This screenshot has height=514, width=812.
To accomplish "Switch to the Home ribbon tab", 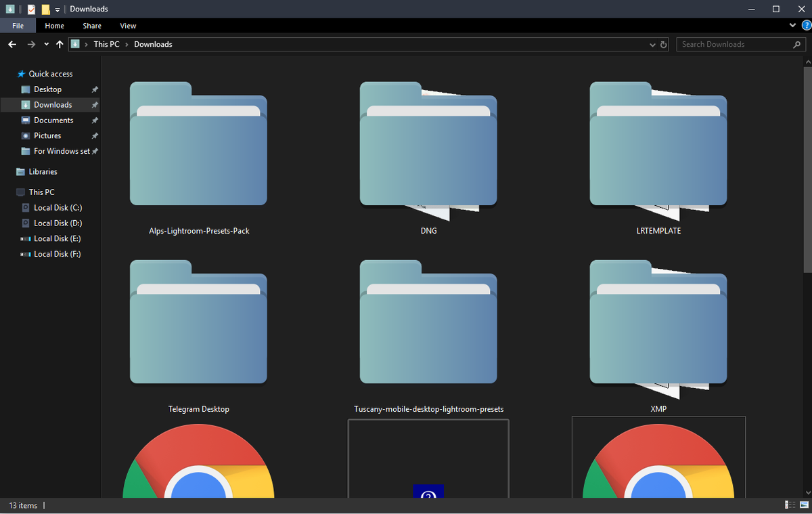I will [x=54, y=26].
